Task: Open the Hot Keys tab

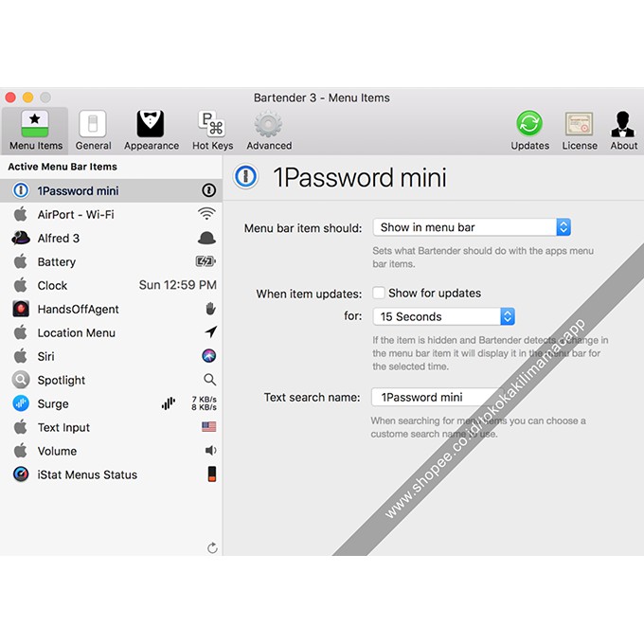Action: pos(212,131)
